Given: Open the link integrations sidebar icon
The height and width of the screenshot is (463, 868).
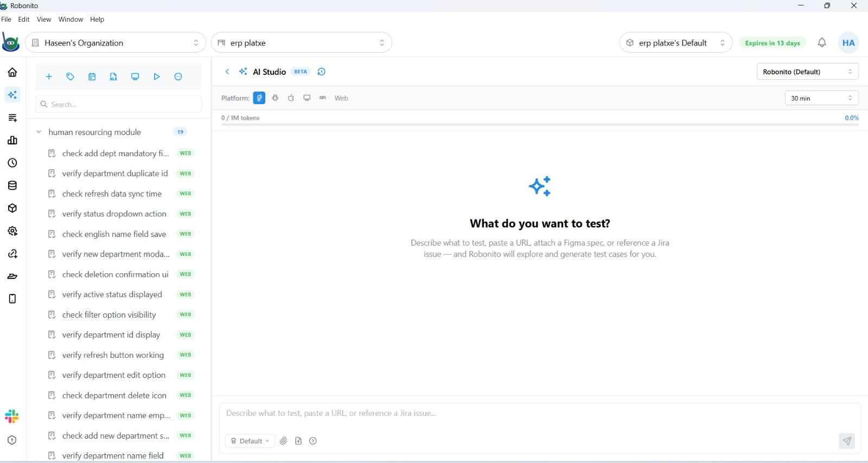Looking at the screenshot, I should pos(12,254).
